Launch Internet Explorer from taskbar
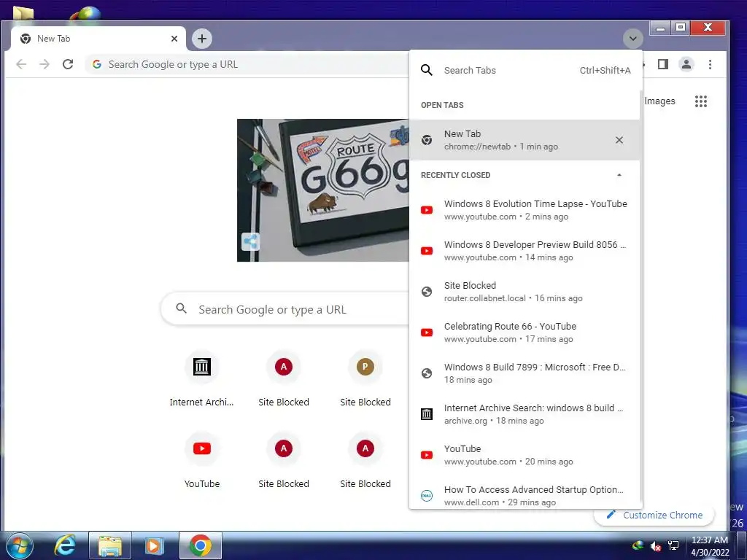Viewport: 747px width, 560px height. 65,545
